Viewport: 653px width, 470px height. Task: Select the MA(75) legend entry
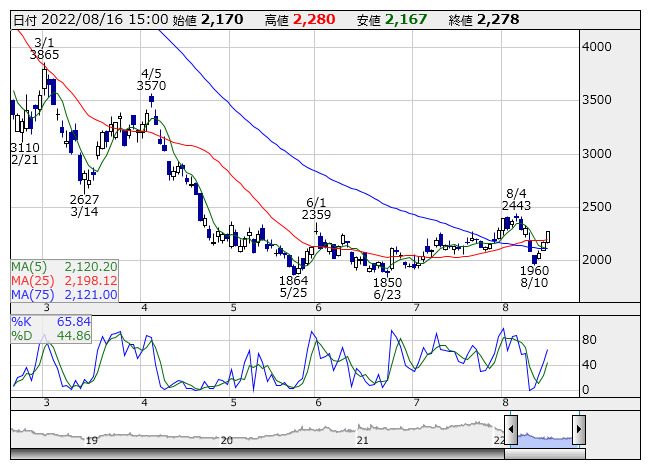[64, 295]
